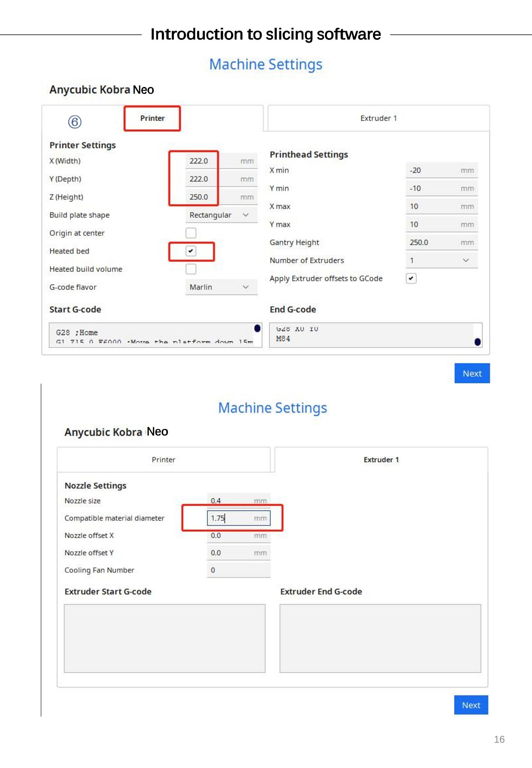Edit the Z (Height) value field
Screen dimensions: 532x768
[x=221, y=197]
